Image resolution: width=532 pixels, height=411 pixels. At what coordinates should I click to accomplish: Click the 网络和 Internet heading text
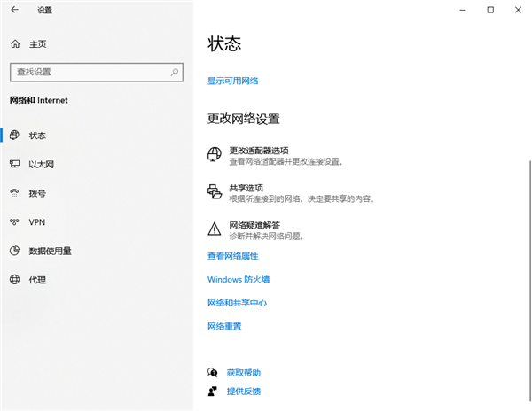click(39, 100)
